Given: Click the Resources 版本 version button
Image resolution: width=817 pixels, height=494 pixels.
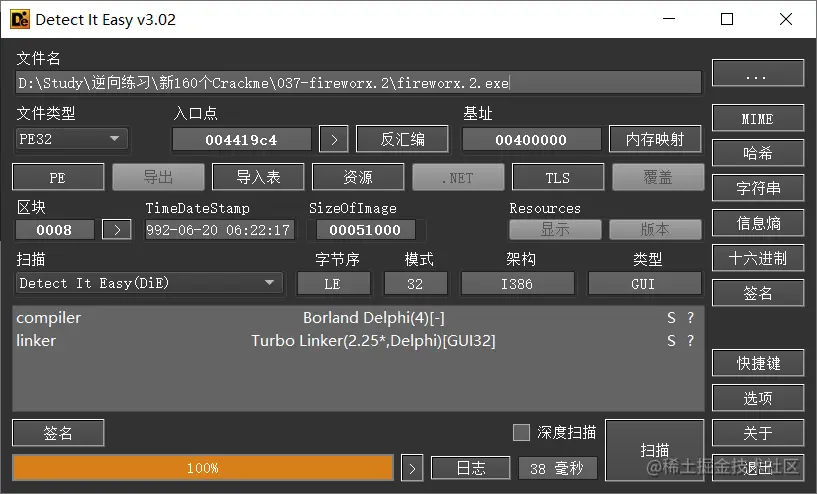Looking at the screenshot, I should click(x=655, y=229).
